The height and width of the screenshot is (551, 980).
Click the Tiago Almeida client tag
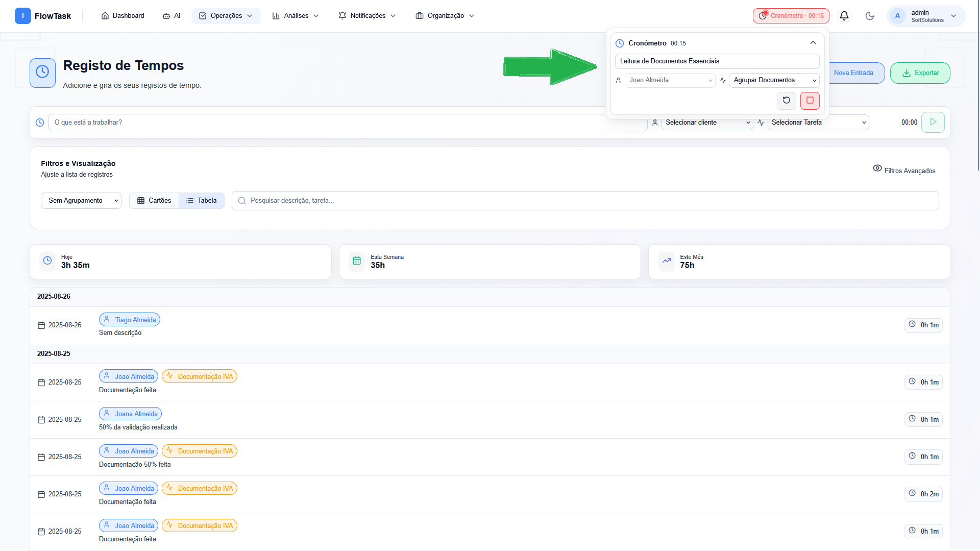click(130, 320)
